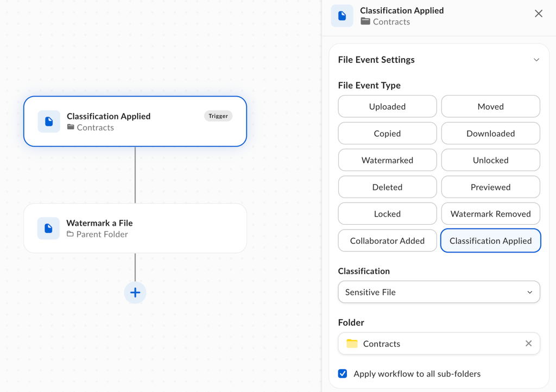The width and height of the screenshot is (556, 392).
Task: Open the Watermark a File node title
Action: point(99,223)
